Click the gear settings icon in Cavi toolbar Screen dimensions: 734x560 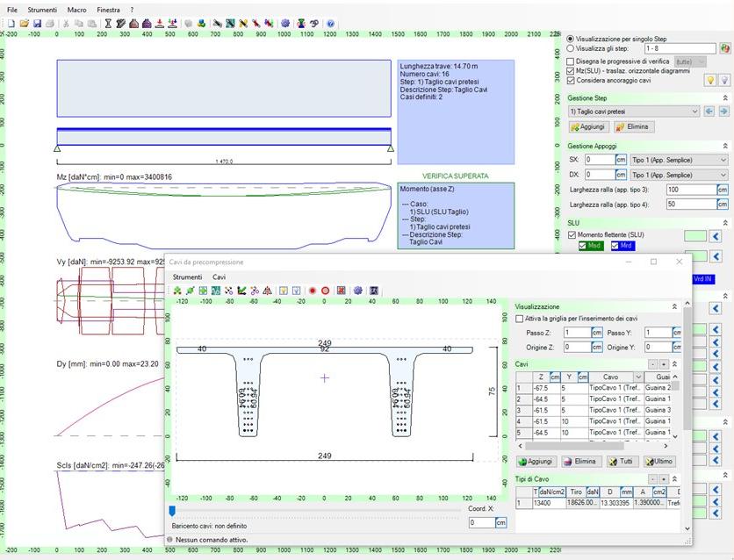click(357, 291)
